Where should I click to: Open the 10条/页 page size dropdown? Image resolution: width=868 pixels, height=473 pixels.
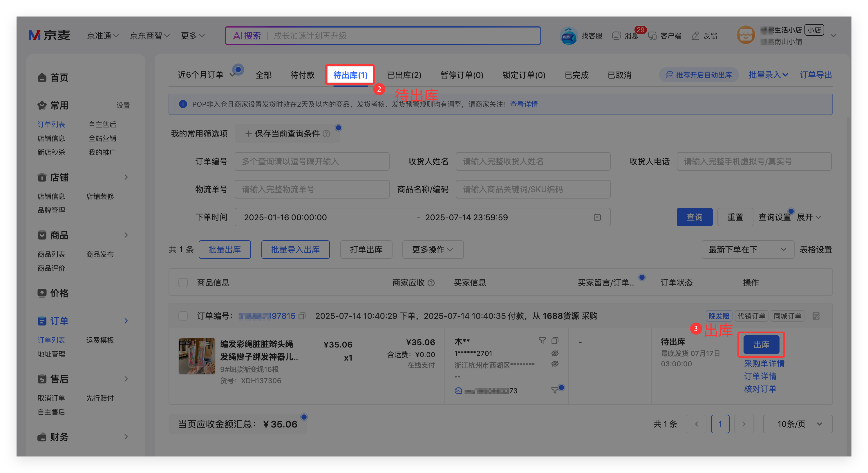click(797, 424)
